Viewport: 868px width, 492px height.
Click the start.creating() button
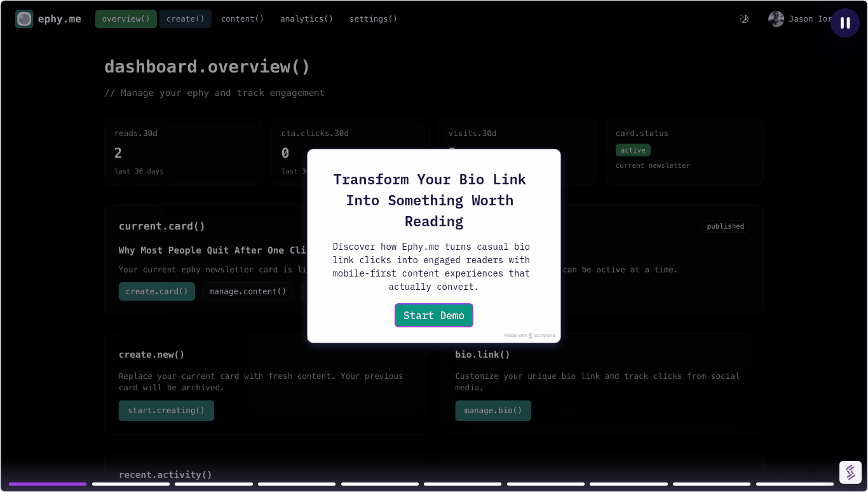(166, 411)
